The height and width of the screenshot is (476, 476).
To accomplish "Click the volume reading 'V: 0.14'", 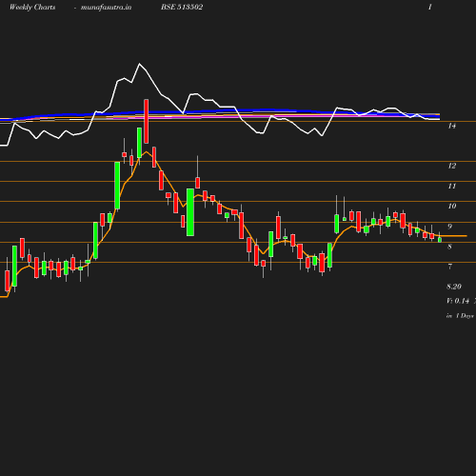I will [x=458, y=301].
